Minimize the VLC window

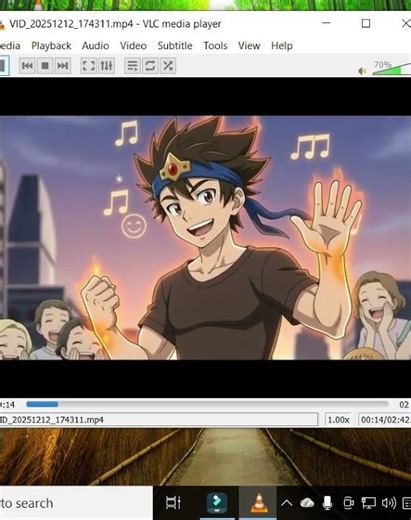coord(326,23)
